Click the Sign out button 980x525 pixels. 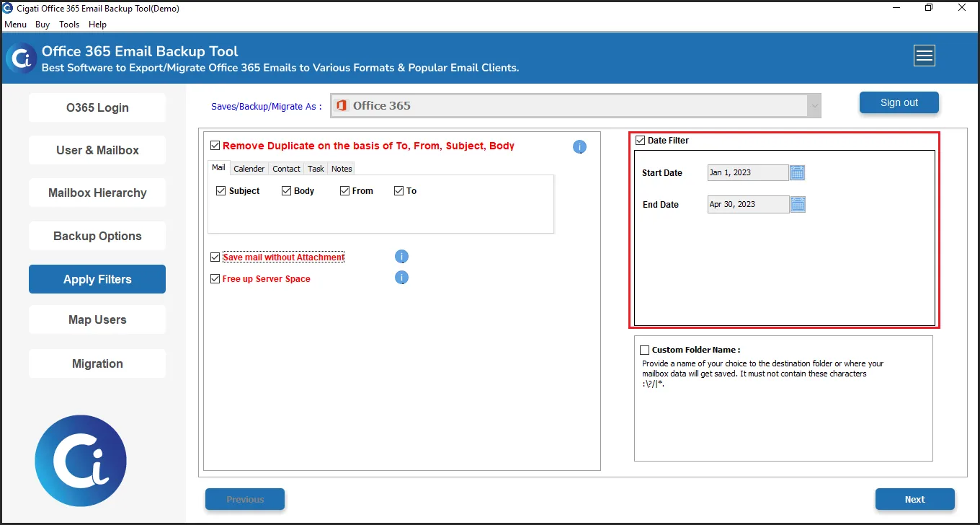coord(899,102)
